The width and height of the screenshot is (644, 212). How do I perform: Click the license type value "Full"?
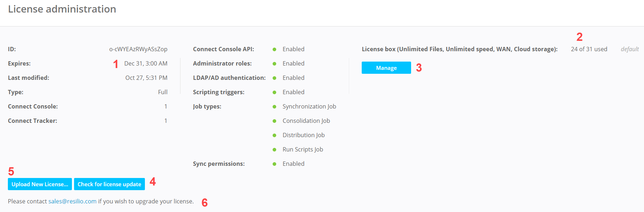162,92
